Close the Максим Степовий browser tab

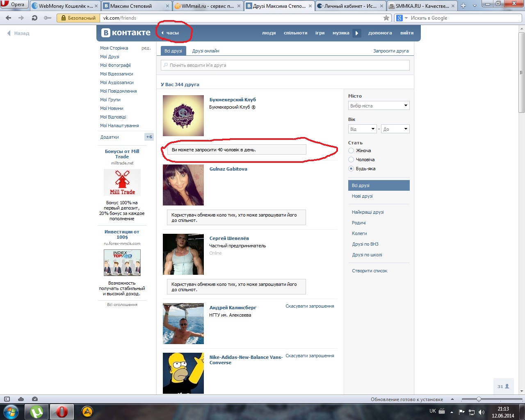(167, 6)
